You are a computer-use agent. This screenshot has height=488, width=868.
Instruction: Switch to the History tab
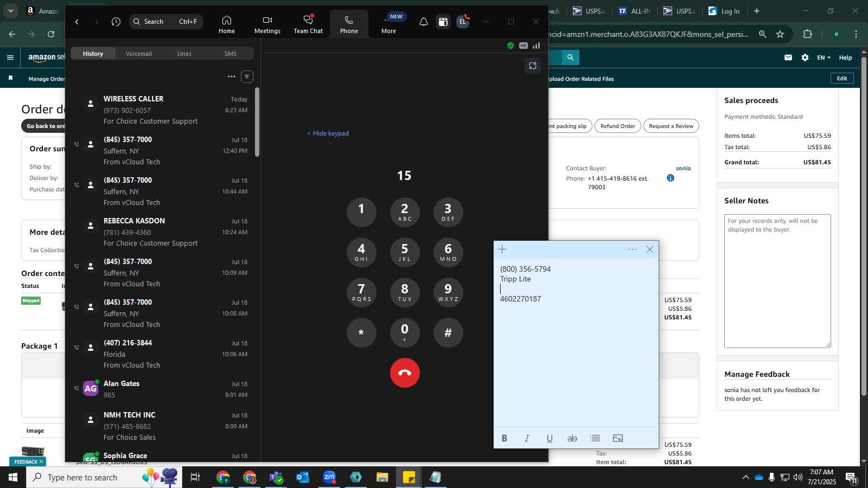coord(93,54)
